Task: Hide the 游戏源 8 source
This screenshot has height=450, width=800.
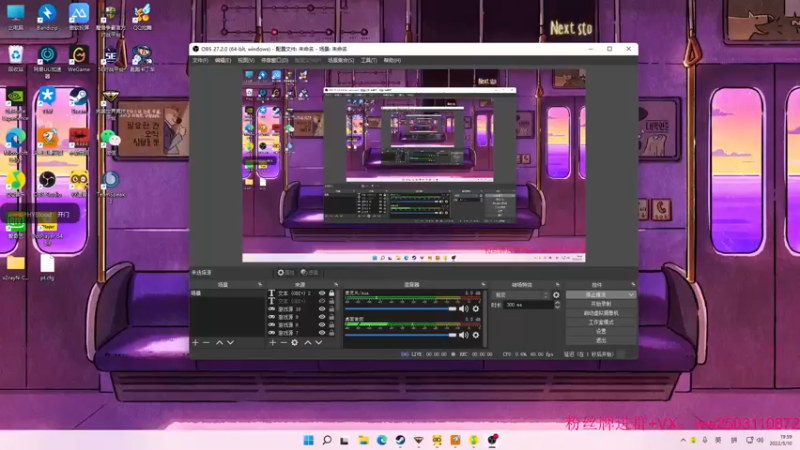Action: (322, 324)
